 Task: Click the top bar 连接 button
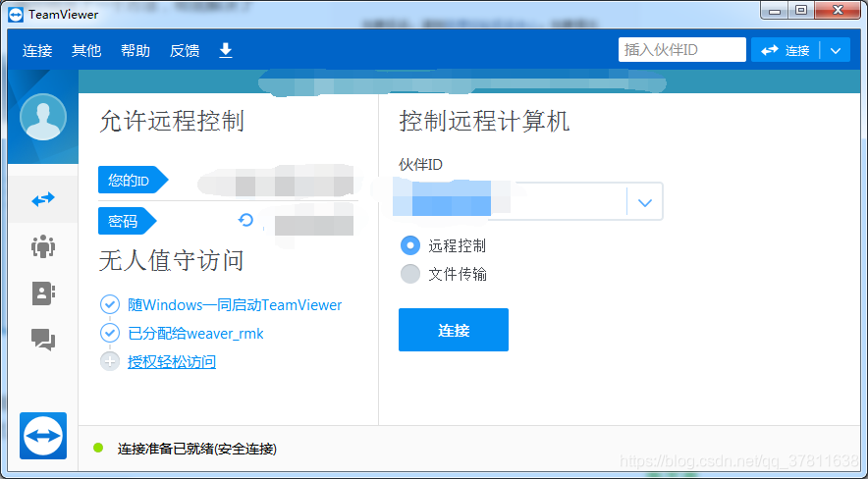click(x=785, y=50)
